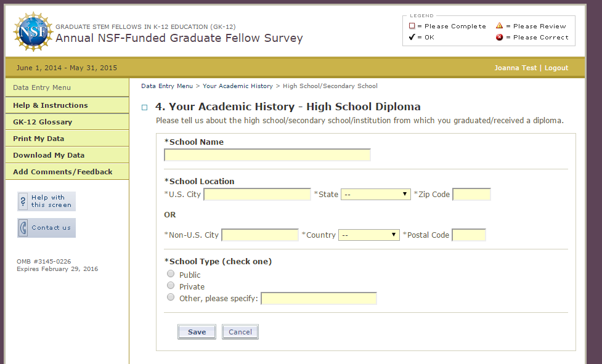
Task: Open the State dropdown
Action: tap(375, 195)
